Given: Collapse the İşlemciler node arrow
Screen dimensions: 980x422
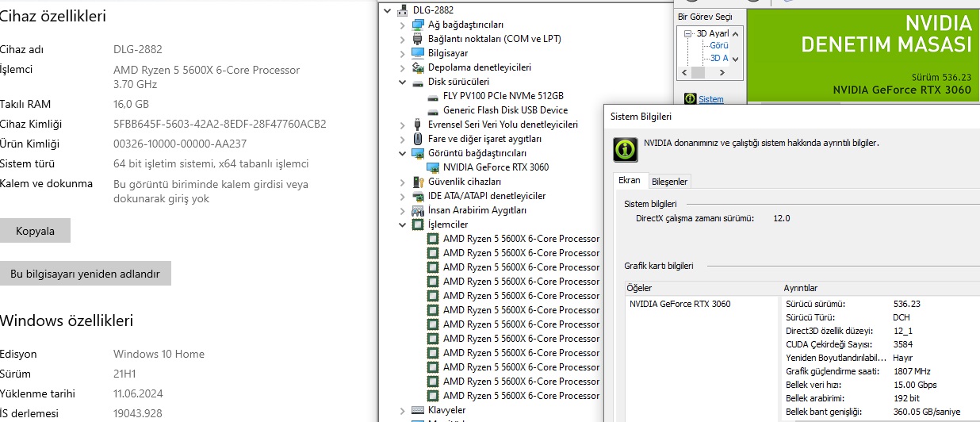Looking at the screenshot, I should 403,224.
